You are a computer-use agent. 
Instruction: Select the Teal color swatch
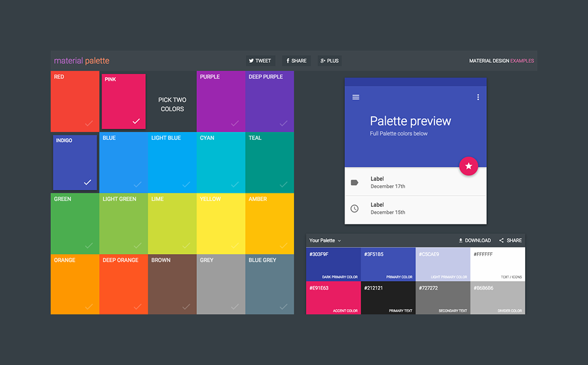[269, 162]
